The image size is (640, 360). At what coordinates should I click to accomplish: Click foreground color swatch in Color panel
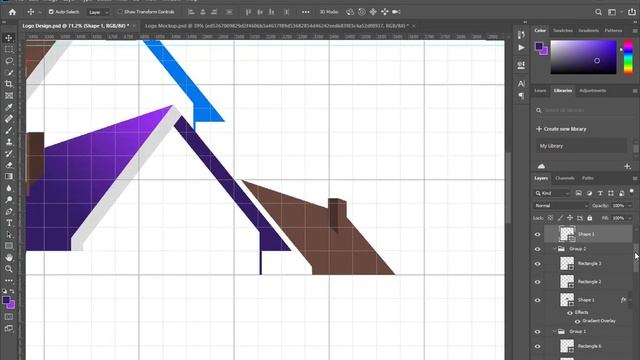539,46
